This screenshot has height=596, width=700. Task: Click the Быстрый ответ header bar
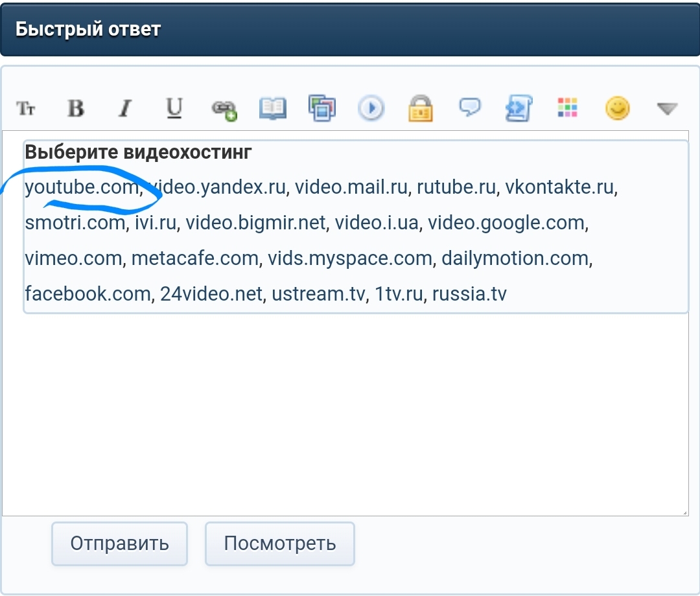350,29
